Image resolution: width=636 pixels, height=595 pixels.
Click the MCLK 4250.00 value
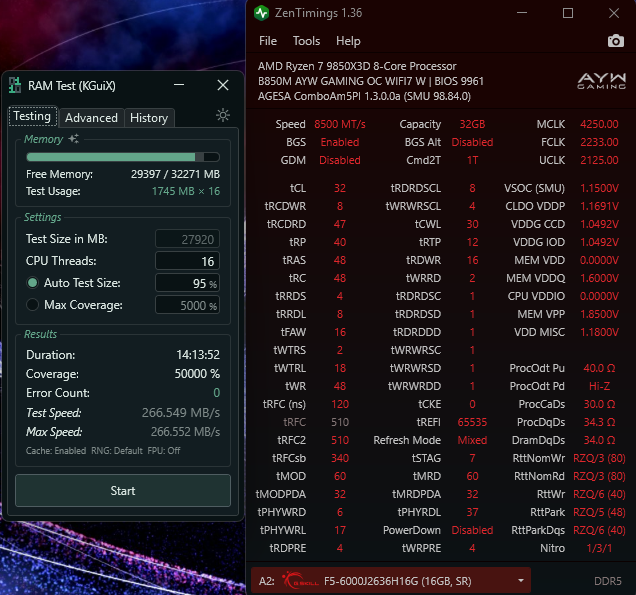pyautogui.click(x=599, y=124)
